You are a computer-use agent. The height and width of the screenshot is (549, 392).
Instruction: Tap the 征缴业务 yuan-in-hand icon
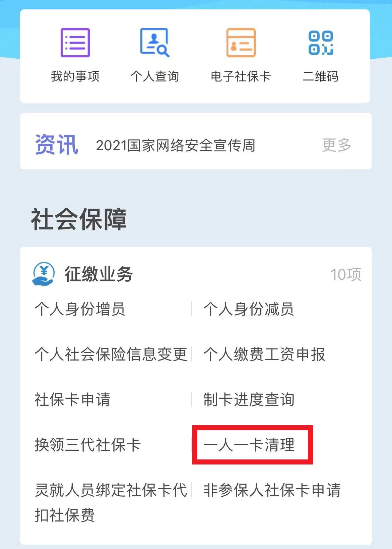(x=44, y=274)
